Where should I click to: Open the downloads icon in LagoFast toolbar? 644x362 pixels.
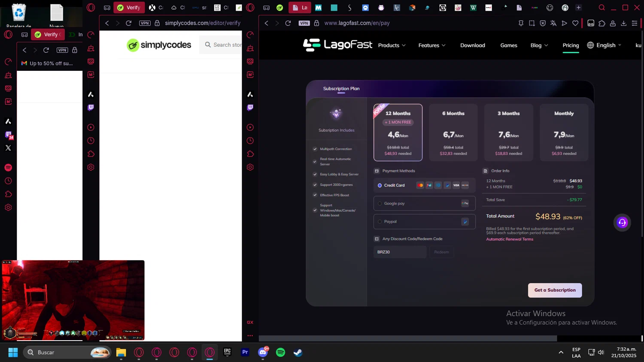624,23
